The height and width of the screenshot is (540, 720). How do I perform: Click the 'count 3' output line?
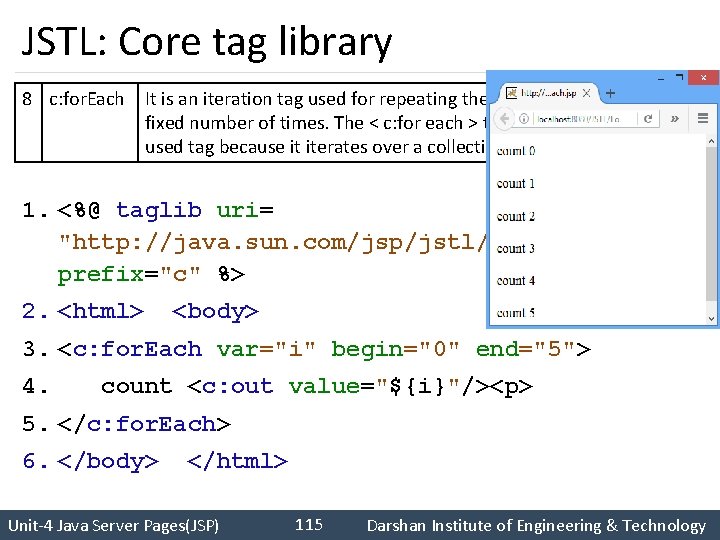516,248
